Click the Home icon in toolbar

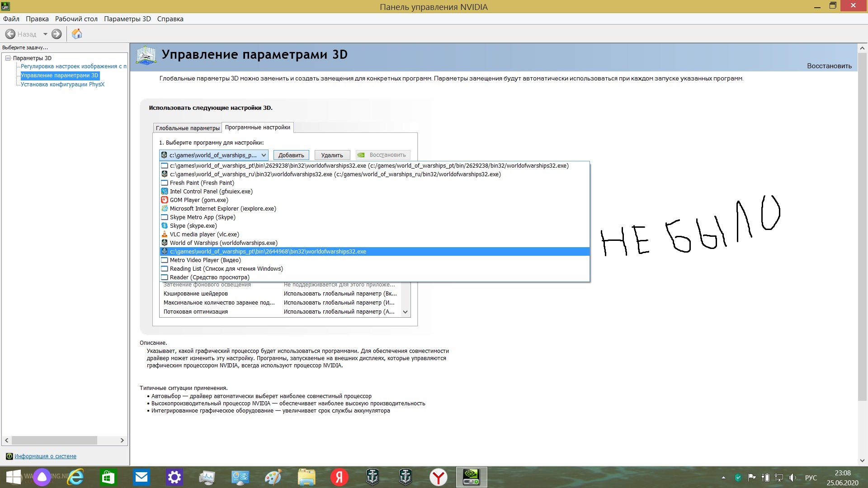pos(77,34)
